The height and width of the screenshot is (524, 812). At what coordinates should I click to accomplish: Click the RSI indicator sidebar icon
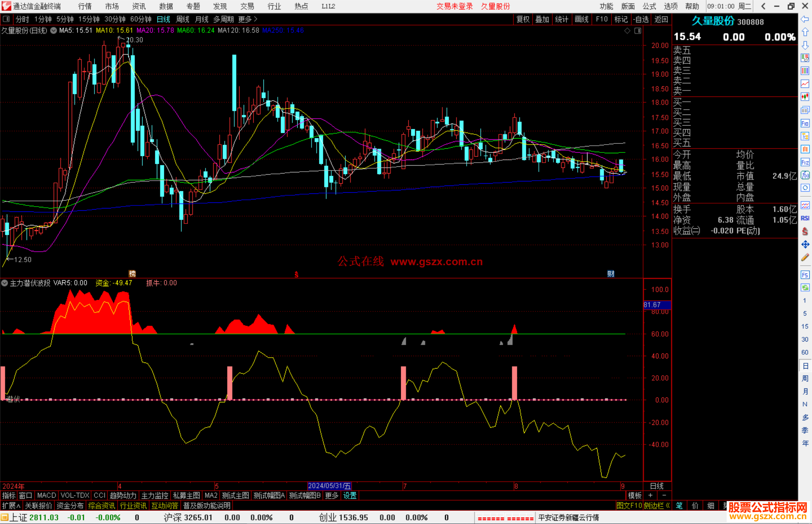click(805, 218)
